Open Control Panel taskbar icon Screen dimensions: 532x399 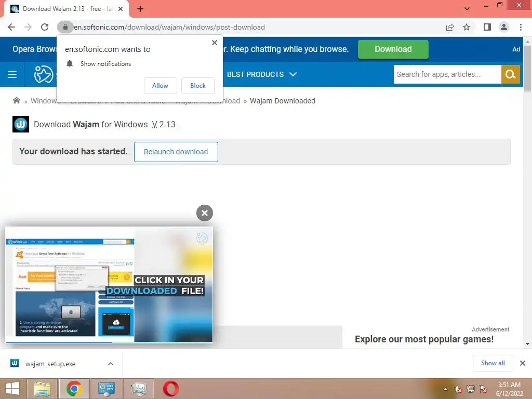point(106,389)
